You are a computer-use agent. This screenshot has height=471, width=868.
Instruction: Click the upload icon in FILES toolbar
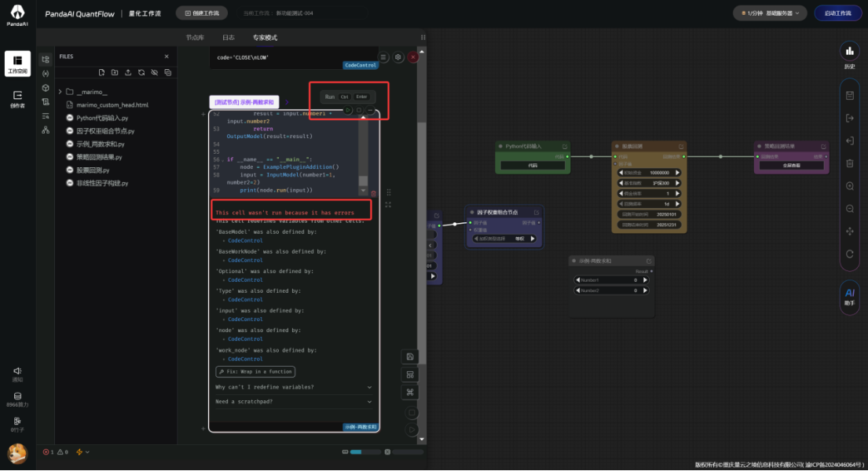point(128,72)
